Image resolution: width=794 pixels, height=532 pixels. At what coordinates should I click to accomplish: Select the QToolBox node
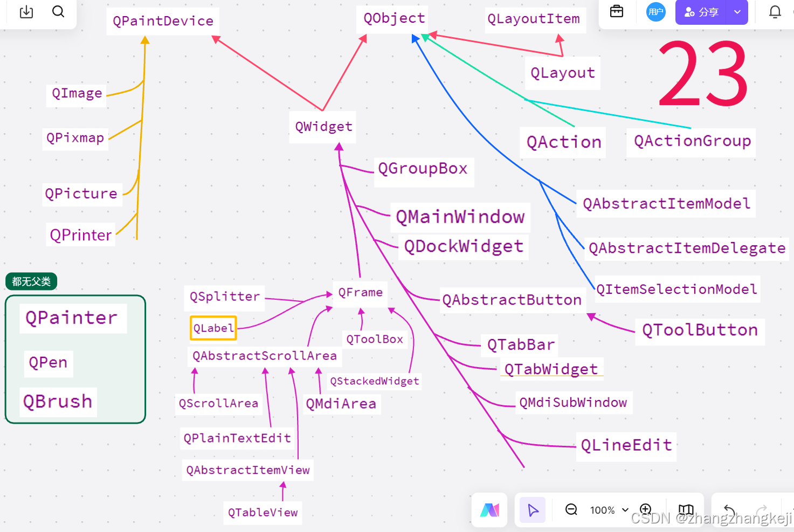pos(375,340)
